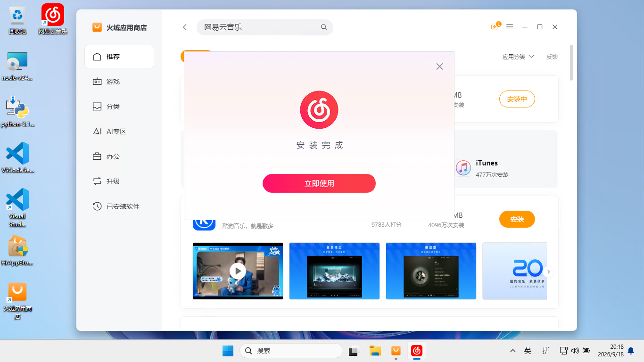Viewport: 644px width, 362px height.
Task: Open the clock showing 20:18
Action: [x=610, y=350]
